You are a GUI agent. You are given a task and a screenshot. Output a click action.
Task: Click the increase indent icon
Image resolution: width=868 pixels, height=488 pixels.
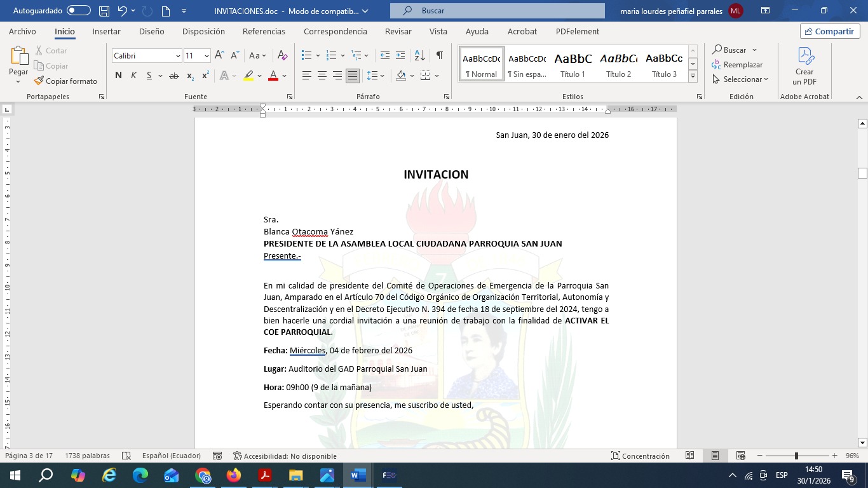click(x=400, y=56)
